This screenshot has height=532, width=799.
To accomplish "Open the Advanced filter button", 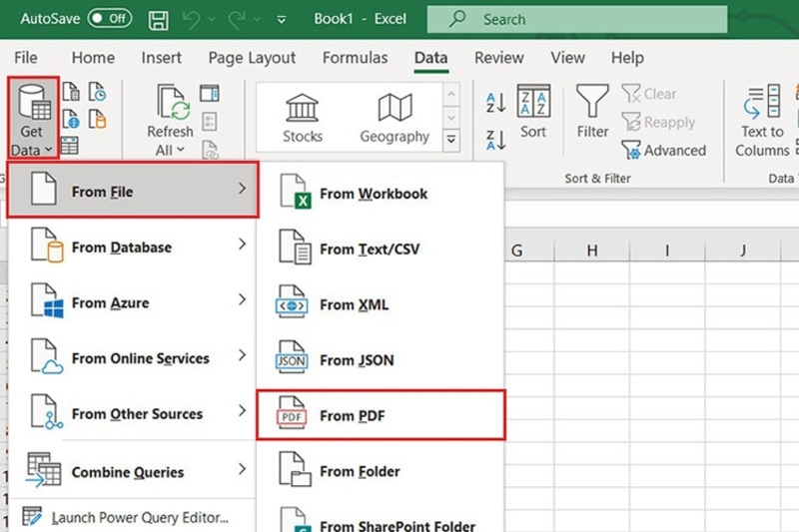I will coord(663,150).
